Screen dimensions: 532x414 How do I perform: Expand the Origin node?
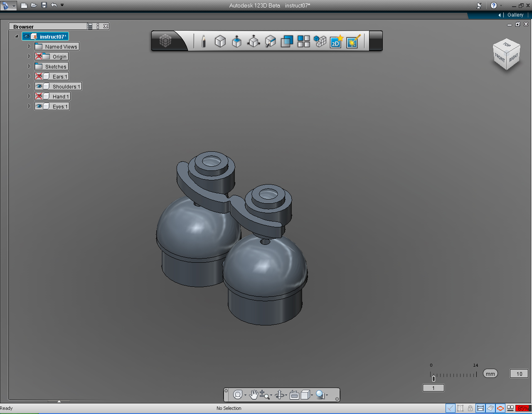[x=29, y=57]
